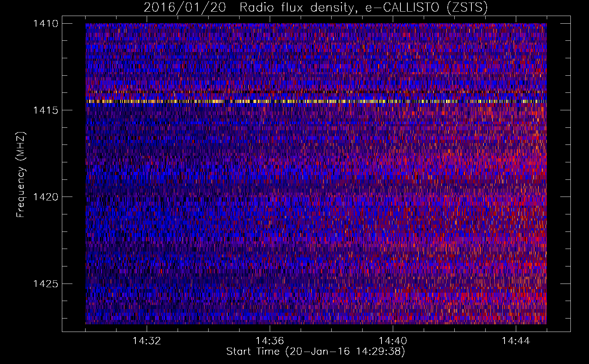This screenshot has height=364, width=589.
Task: Click the 14:44 time tick label
Action: click(x=516, y=341)
